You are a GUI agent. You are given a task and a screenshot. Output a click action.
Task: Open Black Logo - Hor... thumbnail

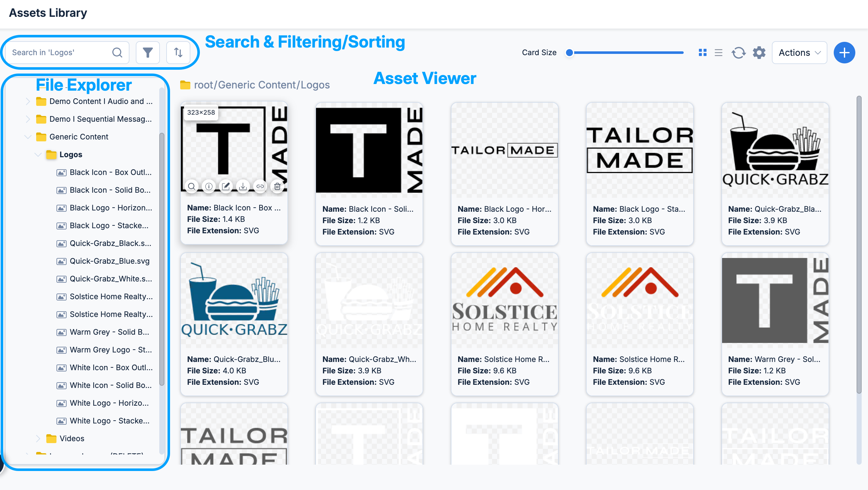click(x=504, y=150)
